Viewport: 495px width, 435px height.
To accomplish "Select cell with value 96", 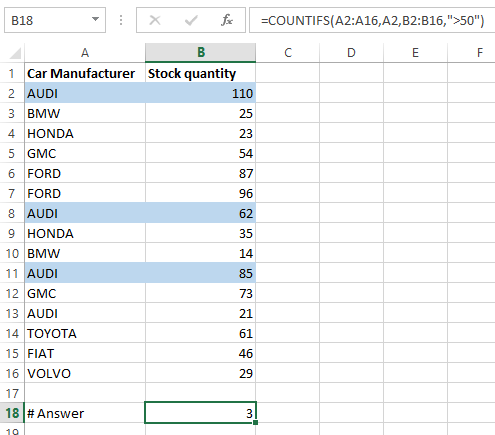I will (201, 193).
